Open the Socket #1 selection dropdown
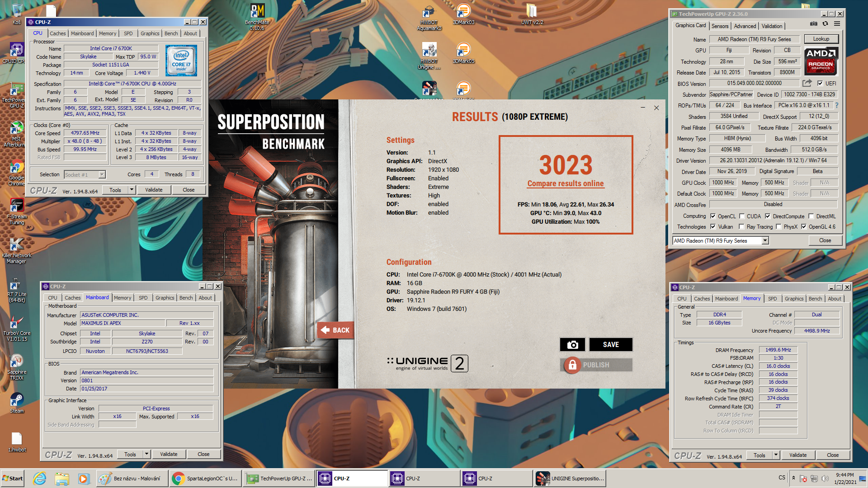The height and width of the screenshot is (488, 868). pyautogui.click(x=85, y=174)
